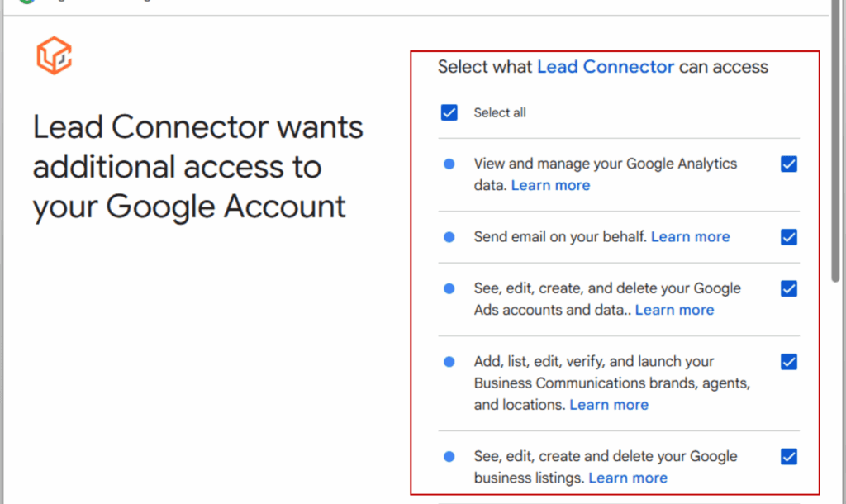Open Learn more for Google Ads accounts
Screen dimensions: 846x504
tap(674, 310)
